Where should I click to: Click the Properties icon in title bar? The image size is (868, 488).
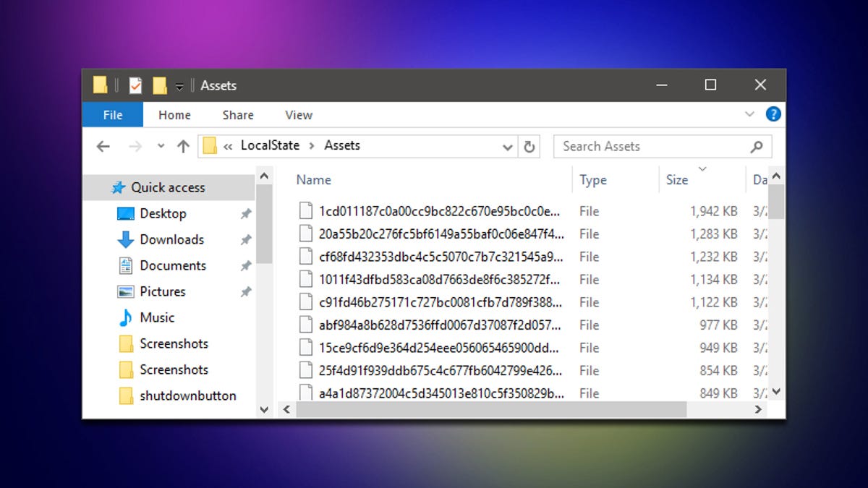[x=135, y=85]
